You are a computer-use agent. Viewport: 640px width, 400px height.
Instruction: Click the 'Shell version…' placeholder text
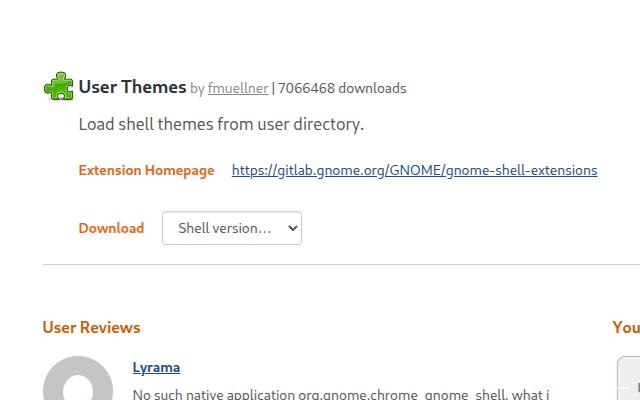coord(224,228)
